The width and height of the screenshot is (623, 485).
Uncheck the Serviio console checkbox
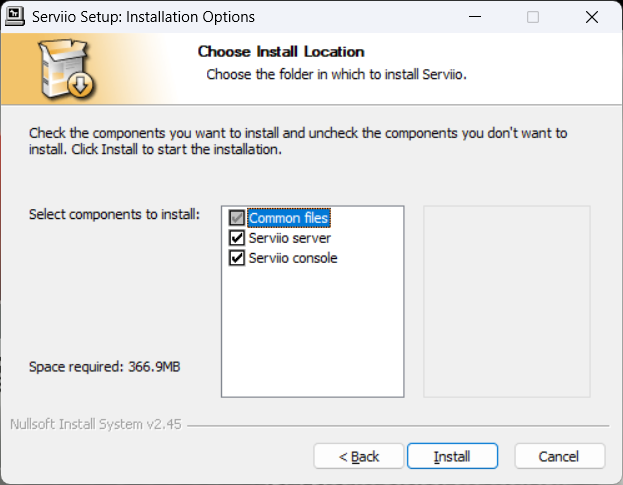point(237,258)
